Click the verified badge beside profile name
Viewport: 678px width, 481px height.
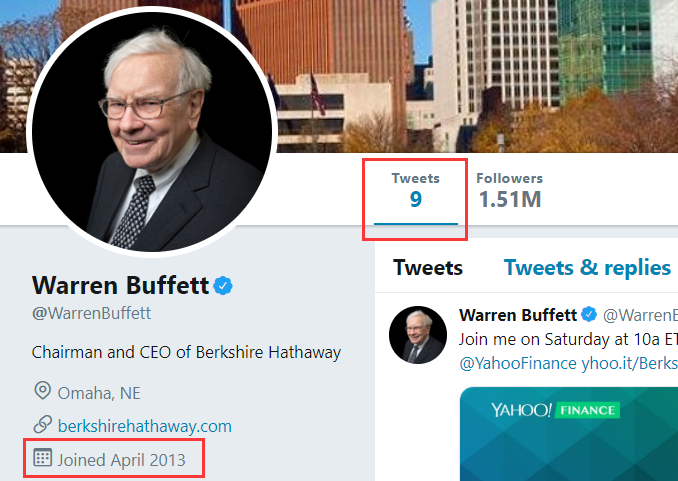click(x=223, y=286)
